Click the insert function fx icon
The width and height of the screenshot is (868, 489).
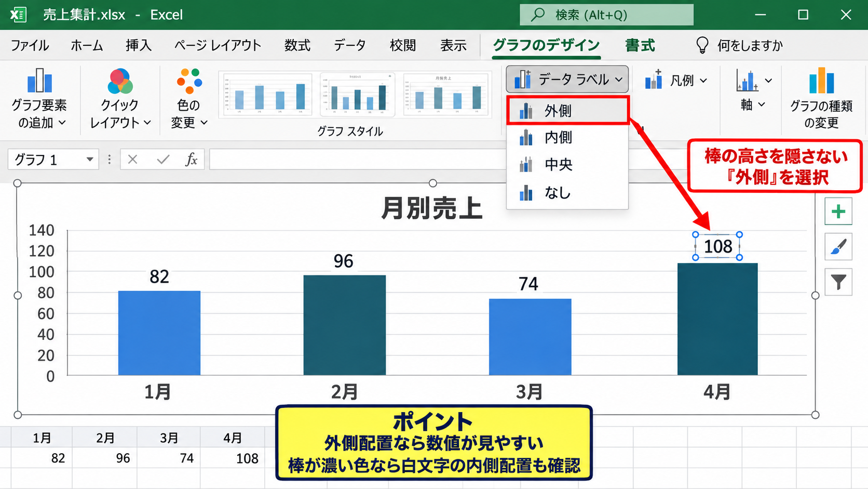[x=192, y=160]
